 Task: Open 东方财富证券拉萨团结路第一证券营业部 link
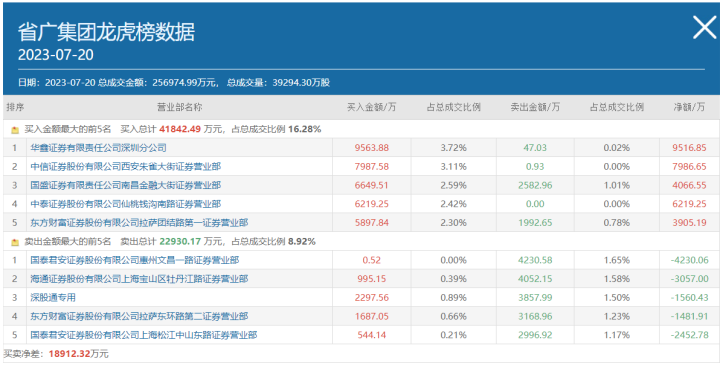[x=139, y=223]
